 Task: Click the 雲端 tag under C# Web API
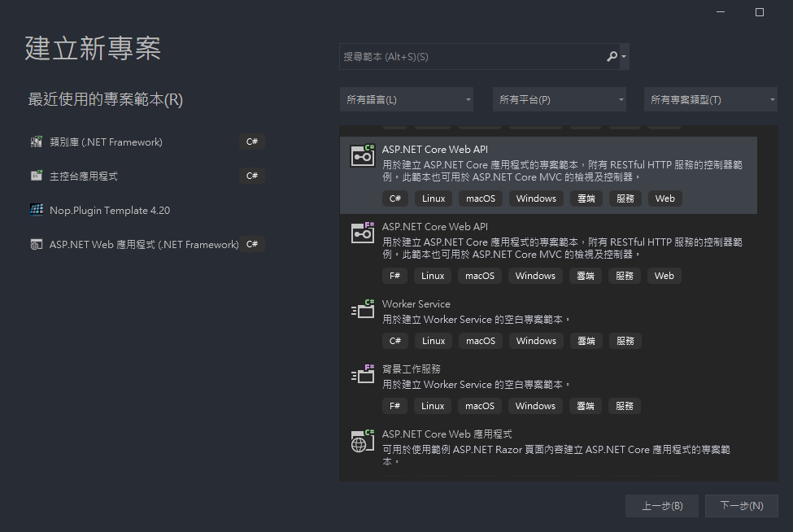586,198
